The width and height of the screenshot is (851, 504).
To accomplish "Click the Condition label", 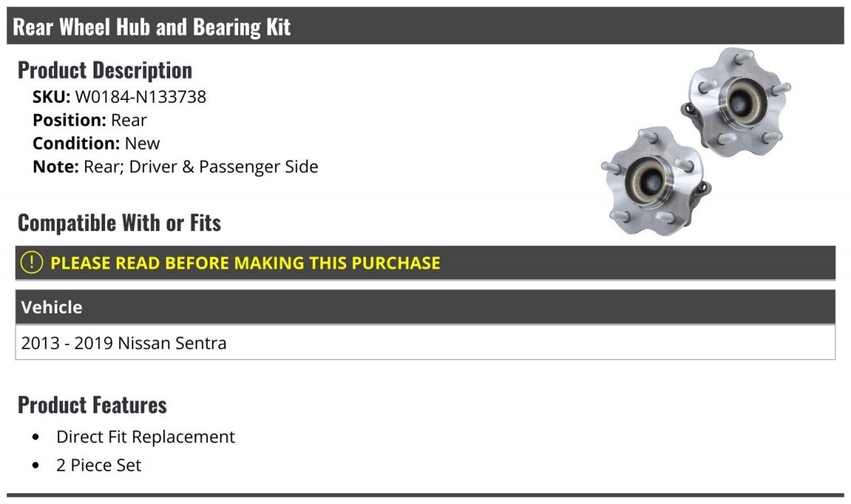I will (x=77, y=143).
